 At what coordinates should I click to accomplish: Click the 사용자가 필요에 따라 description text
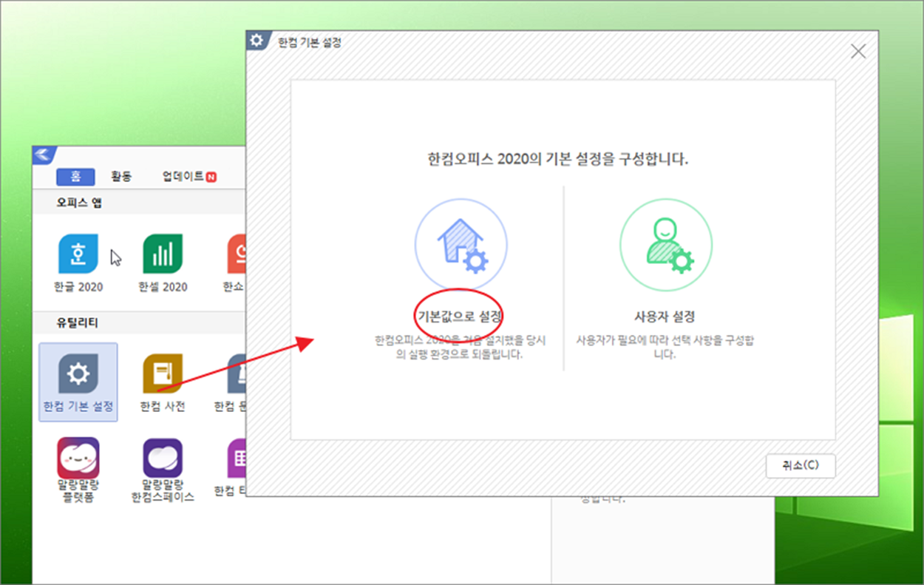point(665,348)
